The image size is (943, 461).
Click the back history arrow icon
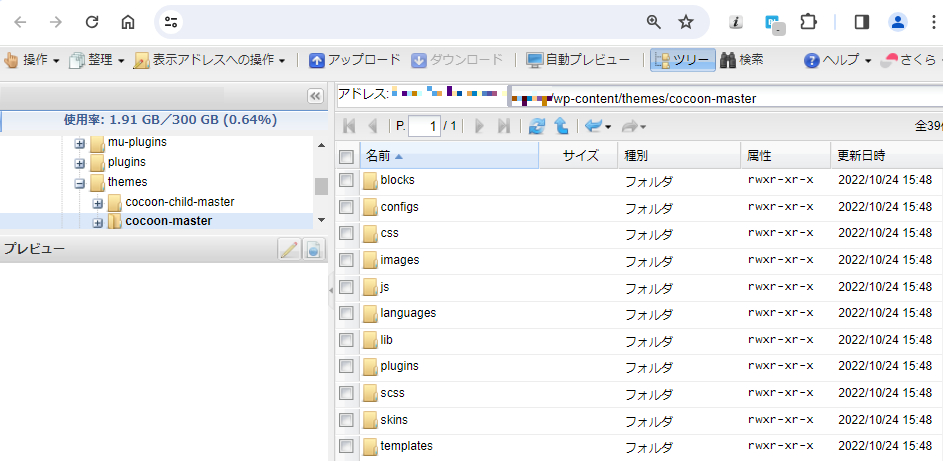[x=592, y=126]
